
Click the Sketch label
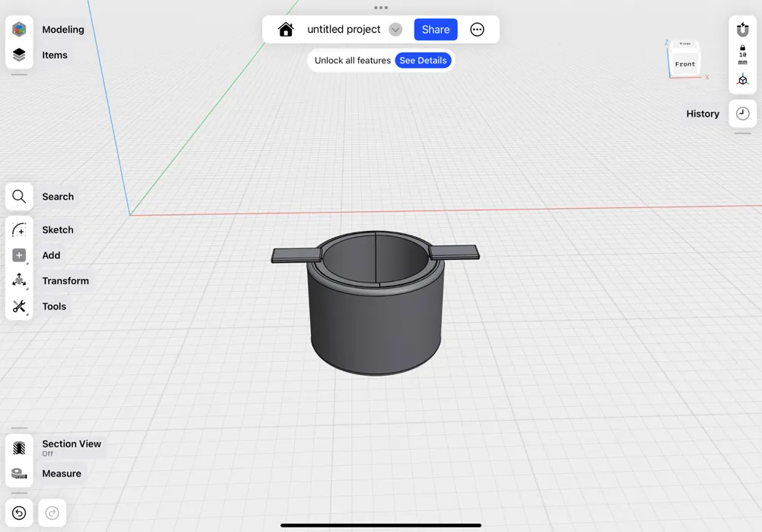(x=58, y=229)
